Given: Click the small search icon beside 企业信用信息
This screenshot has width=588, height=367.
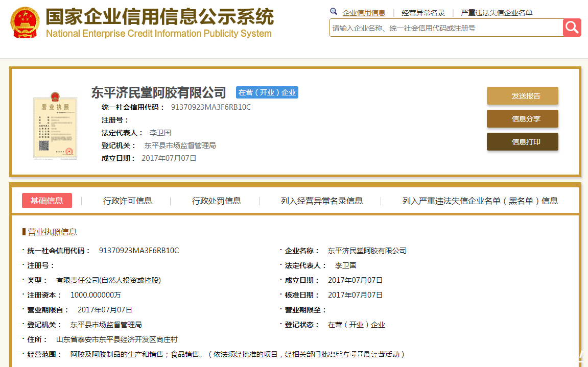Looking at the screenshot, I should [334, 11].
